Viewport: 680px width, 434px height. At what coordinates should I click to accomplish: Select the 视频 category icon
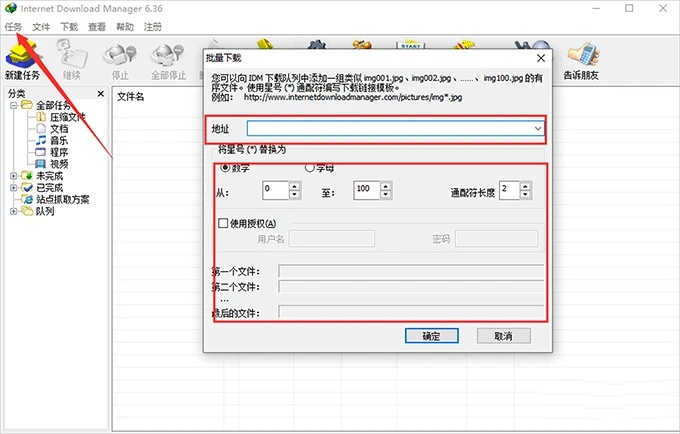coord(41,163)
